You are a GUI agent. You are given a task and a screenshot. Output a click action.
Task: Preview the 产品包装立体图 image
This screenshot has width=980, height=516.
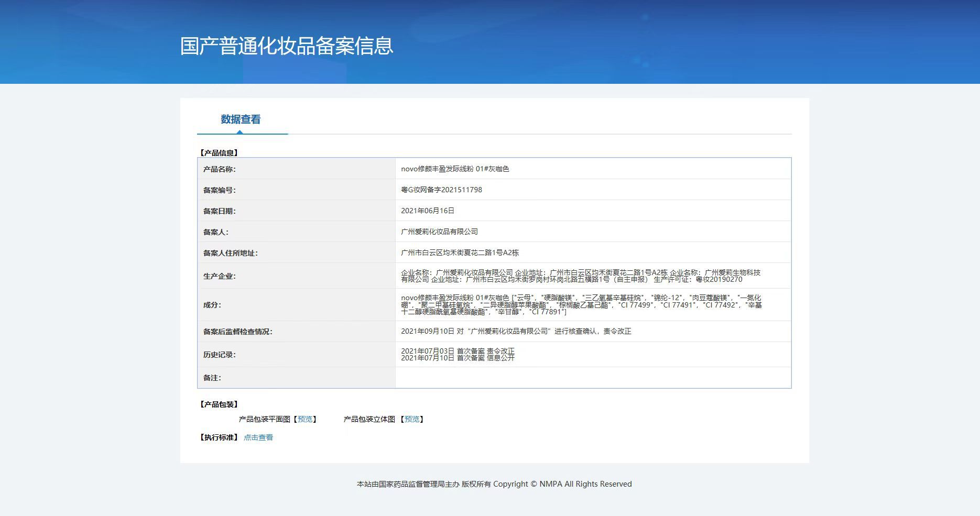point(412,419)
